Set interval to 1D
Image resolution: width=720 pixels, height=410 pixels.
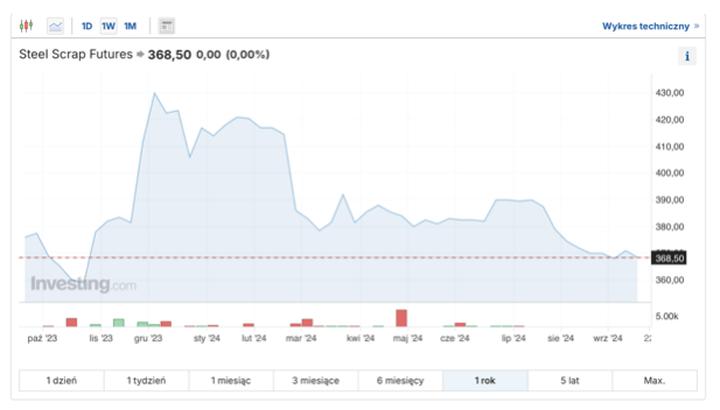(87, 25)
